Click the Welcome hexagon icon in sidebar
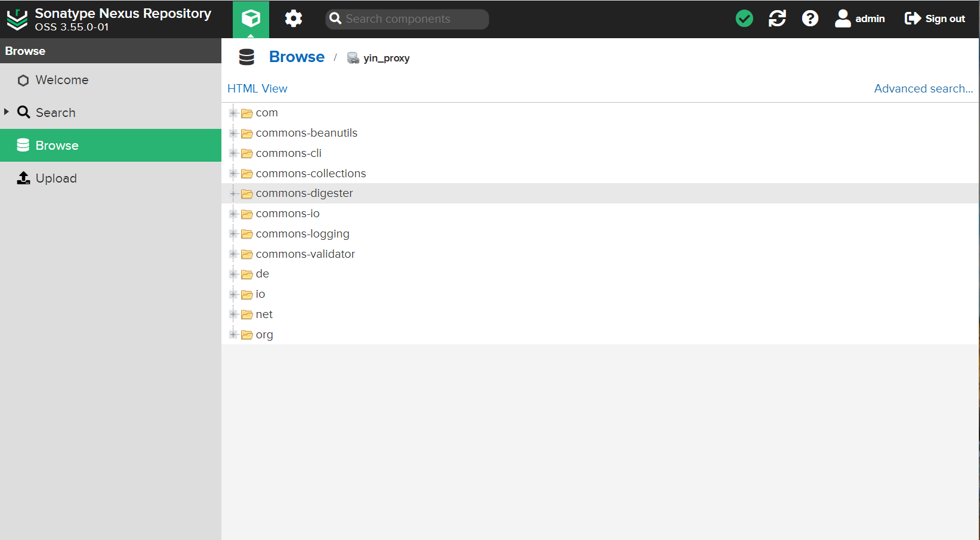This screenshot has width=980, height=540. pos(23,81)
